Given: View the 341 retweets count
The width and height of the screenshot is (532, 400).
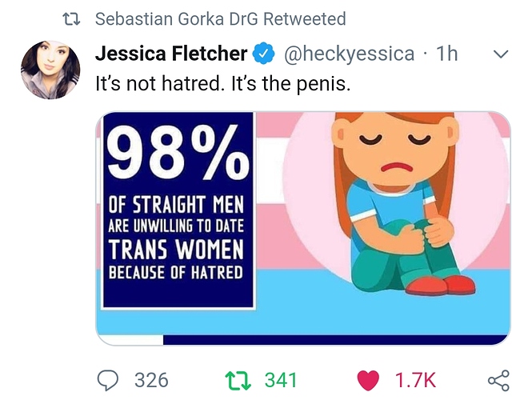Looking at the screenshot, I should pos(281,380).
